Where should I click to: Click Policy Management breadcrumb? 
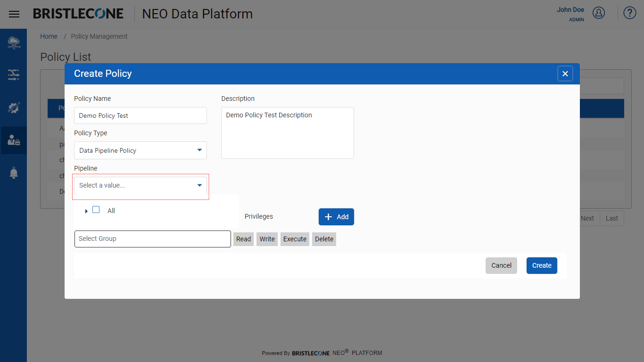coord(99,36)
